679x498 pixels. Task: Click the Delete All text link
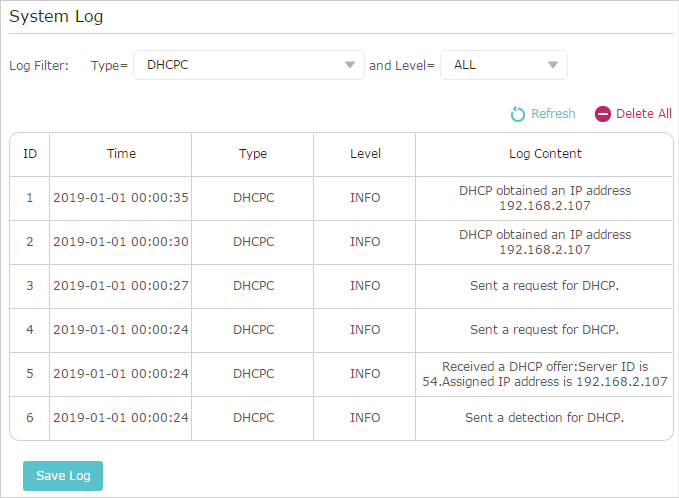(643, 113)
